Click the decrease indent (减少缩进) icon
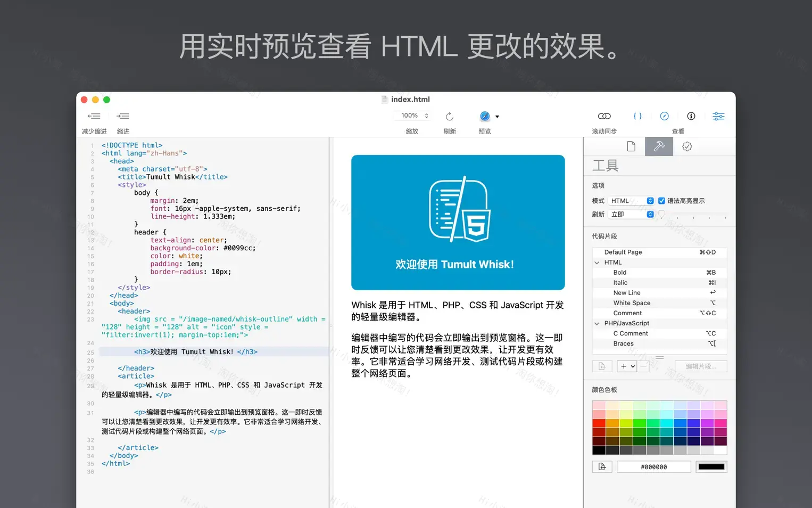 (x=94, y=116)
